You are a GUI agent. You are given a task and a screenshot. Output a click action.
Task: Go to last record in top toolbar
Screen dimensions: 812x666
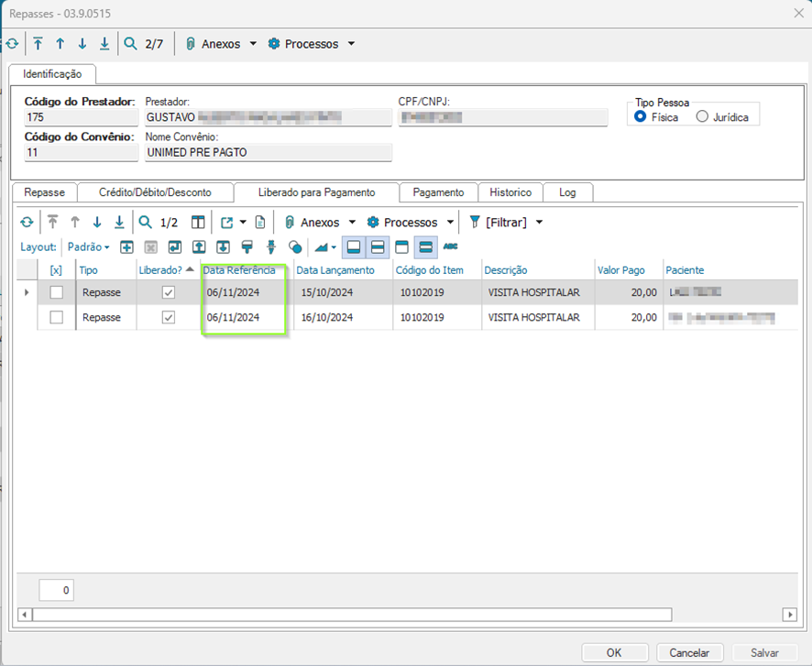(104, 44)
